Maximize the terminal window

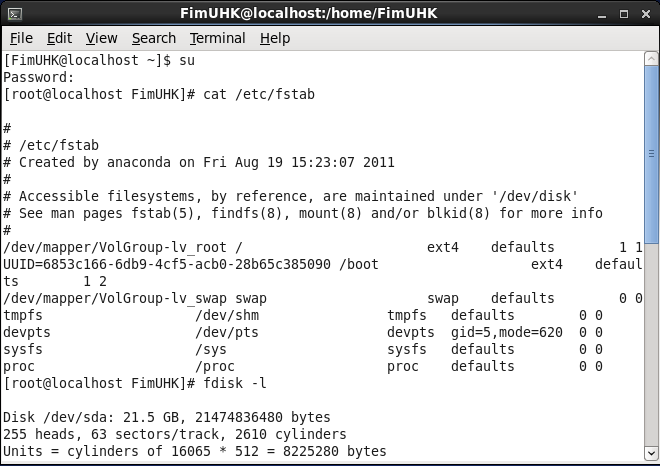(x=624, y=14)
